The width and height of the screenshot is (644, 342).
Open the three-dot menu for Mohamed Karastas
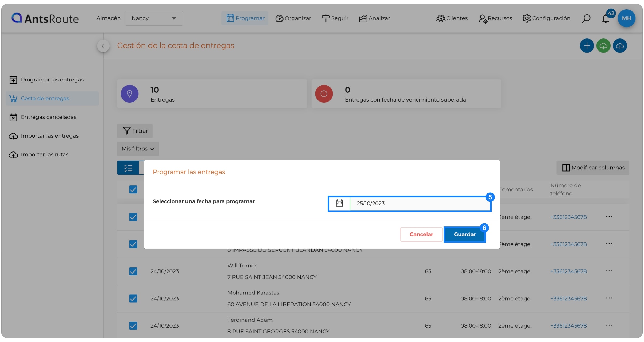[609, 298]
